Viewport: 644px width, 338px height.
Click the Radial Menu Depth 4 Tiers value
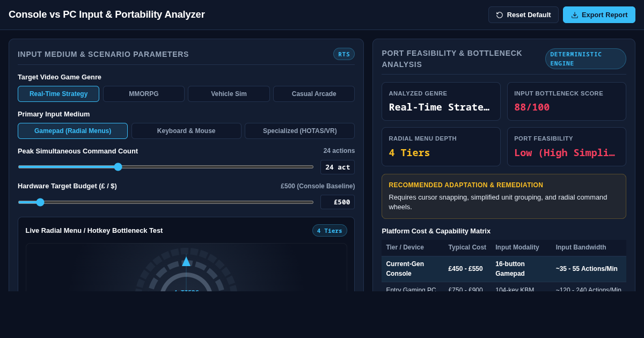pos(409,152)
